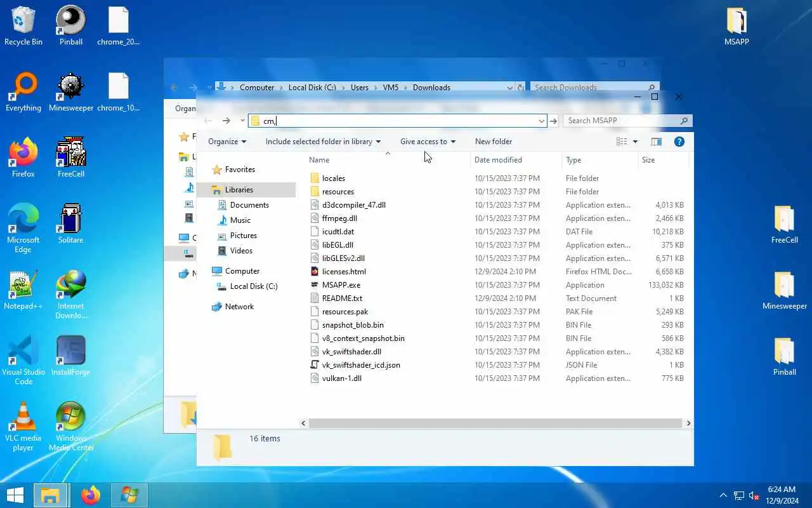The height and width of the screenshot is (508, 812).
Task: Open the Notepad++ desktop shortcut
Action: coord(23,290)
